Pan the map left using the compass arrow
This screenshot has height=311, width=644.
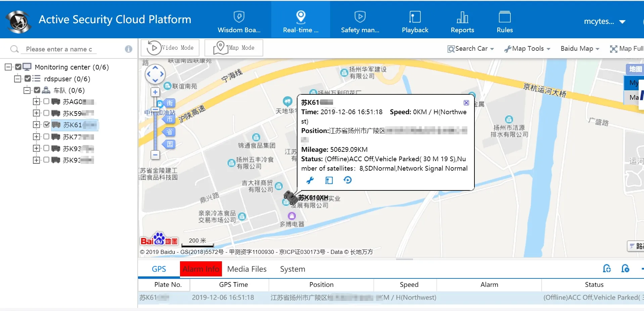[148, 74]
